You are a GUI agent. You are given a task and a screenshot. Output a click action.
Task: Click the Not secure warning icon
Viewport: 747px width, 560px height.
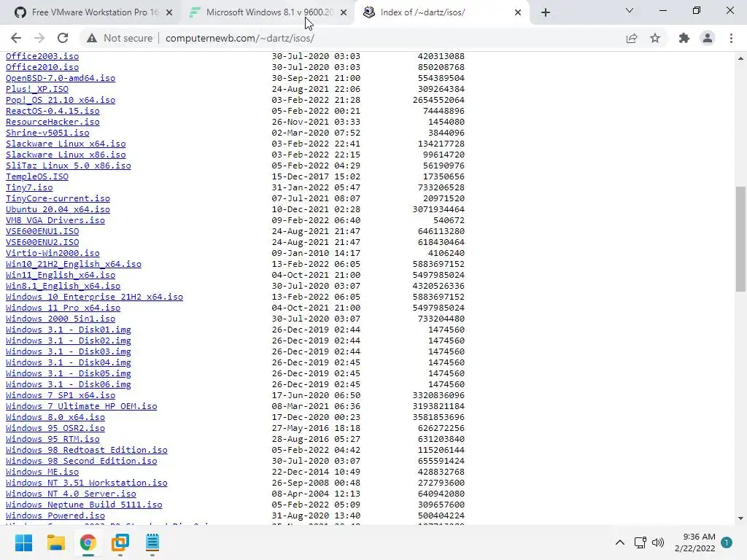(x=92, y=38)
